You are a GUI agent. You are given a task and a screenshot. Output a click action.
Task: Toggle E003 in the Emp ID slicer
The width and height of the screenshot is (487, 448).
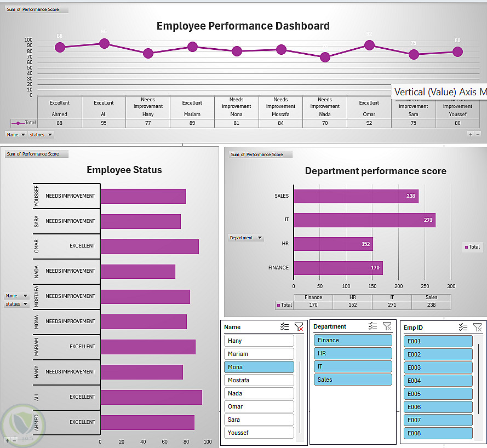(x=438, y=367)
